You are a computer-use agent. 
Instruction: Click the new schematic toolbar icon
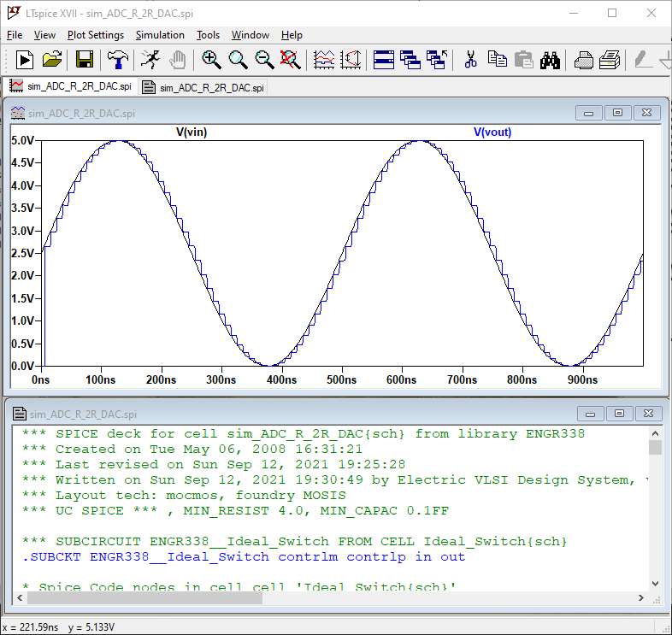(25, 60)
